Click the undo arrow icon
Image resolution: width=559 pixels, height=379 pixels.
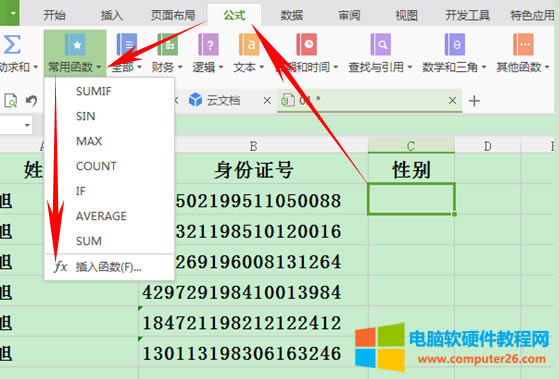point(32,101)
